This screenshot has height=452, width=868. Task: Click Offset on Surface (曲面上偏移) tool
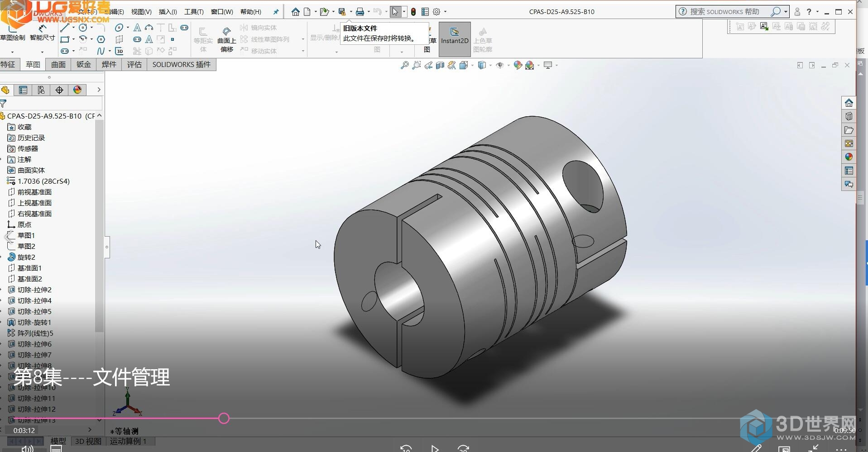[227, 39]
